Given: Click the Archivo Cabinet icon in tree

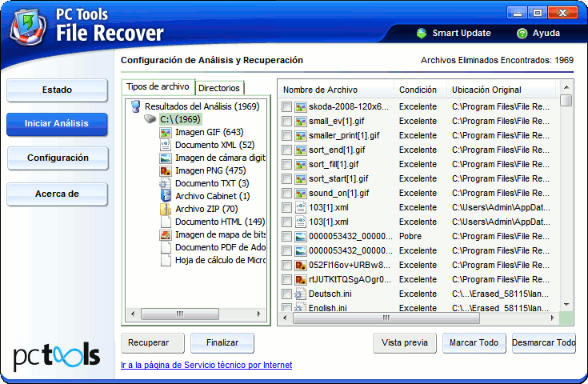Looking at the screenshot, I should pos(166,196).
